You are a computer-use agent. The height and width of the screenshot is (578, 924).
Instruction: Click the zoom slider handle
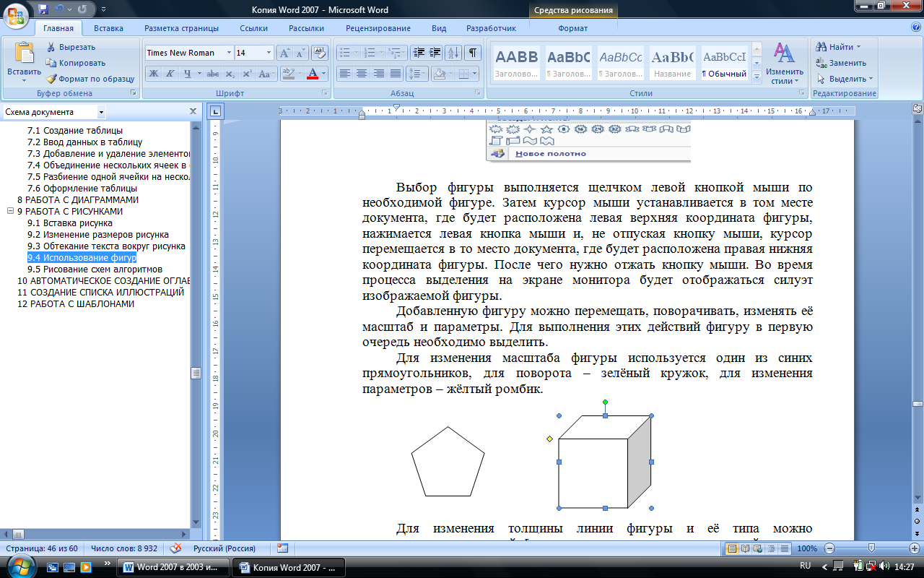click(x=871, y=548)
